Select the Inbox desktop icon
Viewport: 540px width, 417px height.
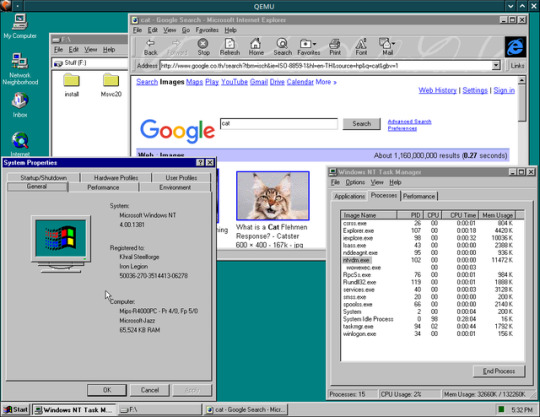(x=20, y=105)
